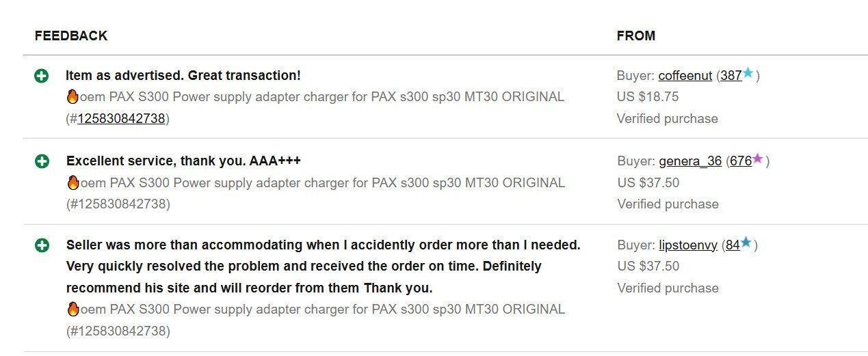868x356 pixels.
Task: Click flame icon in second feedback's item title
Action: click(x=73, y=182)
